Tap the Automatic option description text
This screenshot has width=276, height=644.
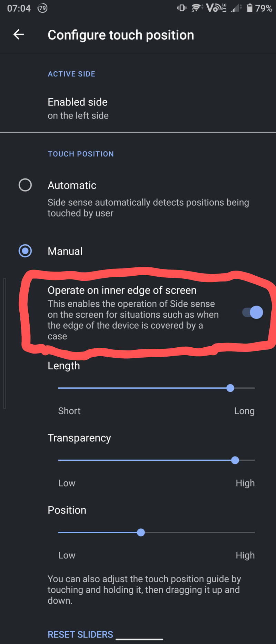point(148,207)
